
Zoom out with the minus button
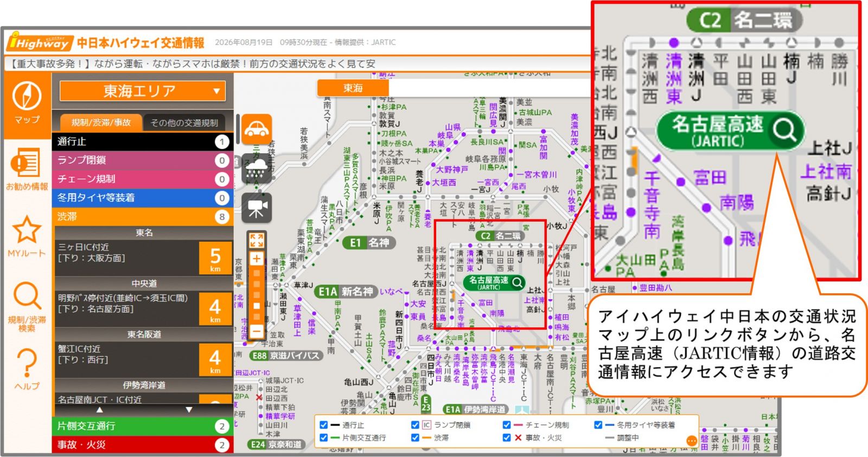(x=257, y=331)
